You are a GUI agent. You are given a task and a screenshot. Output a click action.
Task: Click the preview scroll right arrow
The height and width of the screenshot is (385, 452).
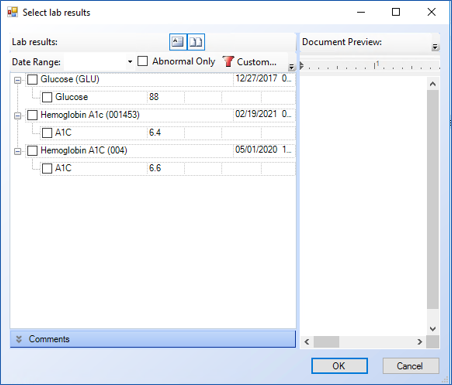pos(420,342)
